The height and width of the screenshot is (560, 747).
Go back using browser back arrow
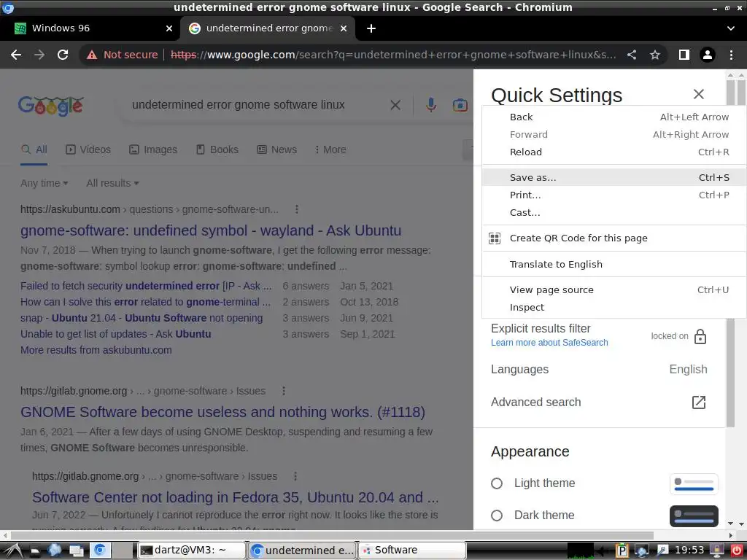[x=16, y=55]
